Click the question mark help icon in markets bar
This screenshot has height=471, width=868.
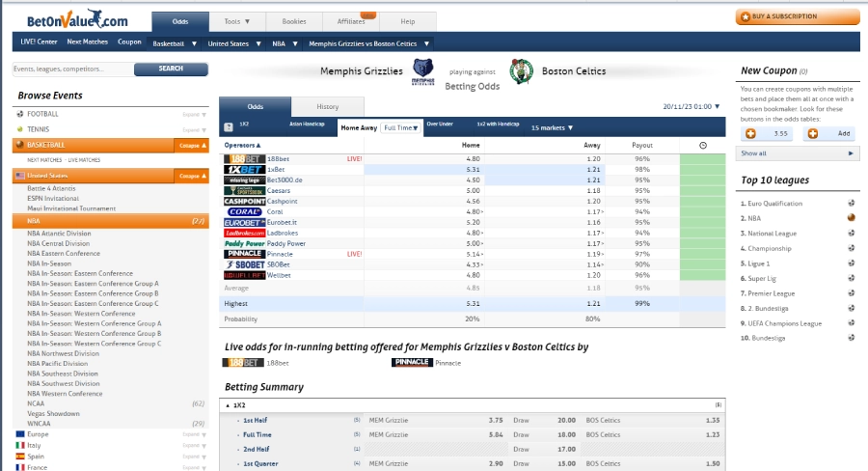coord(228,127)
